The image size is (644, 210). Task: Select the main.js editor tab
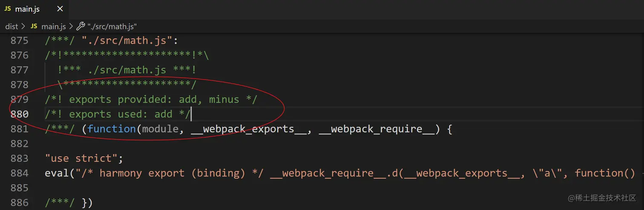click(x=34, y=9)
